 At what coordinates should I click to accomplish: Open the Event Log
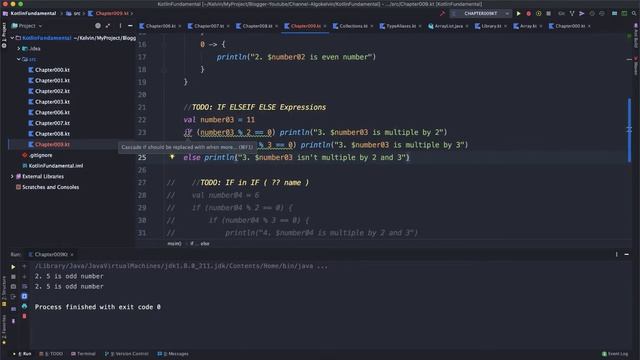(615, 354)
